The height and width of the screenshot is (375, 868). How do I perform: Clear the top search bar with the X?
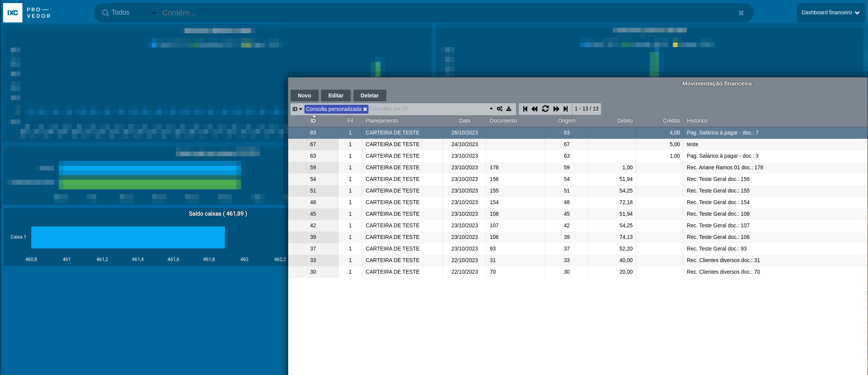click(x=741, y=13)
